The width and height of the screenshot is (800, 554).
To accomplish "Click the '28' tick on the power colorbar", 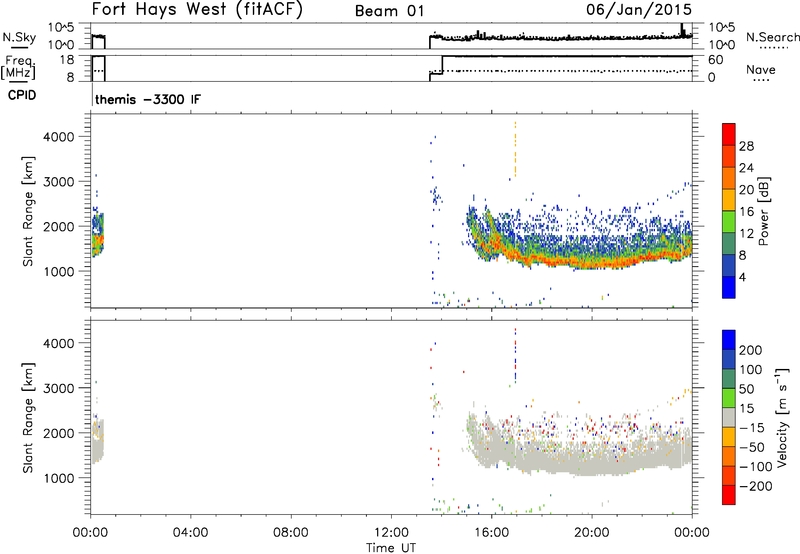I will pyautogui.click(x=746, y=146).
